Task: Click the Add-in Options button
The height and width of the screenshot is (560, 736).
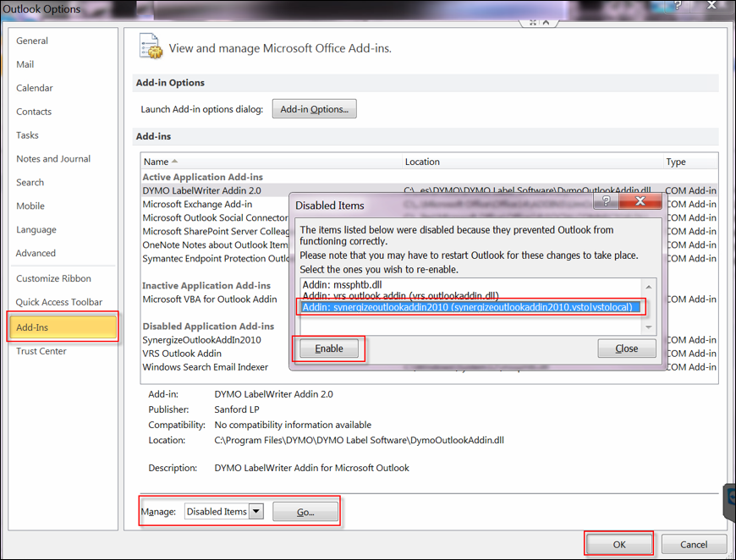Action: coord(314,109)
